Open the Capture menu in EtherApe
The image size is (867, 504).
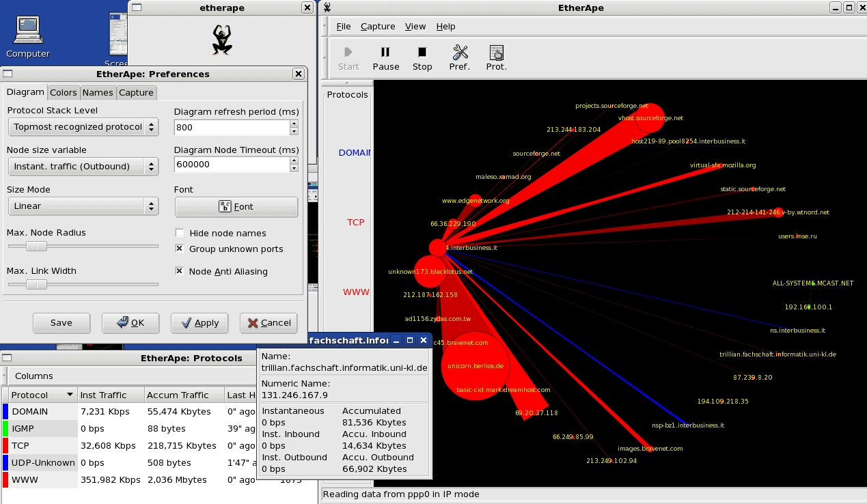[378, 26]
